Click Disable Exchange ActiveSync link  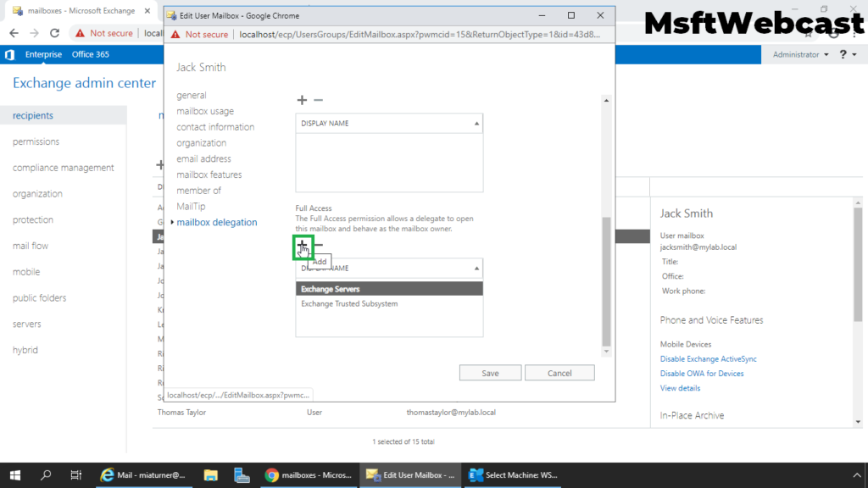(708, 359)
